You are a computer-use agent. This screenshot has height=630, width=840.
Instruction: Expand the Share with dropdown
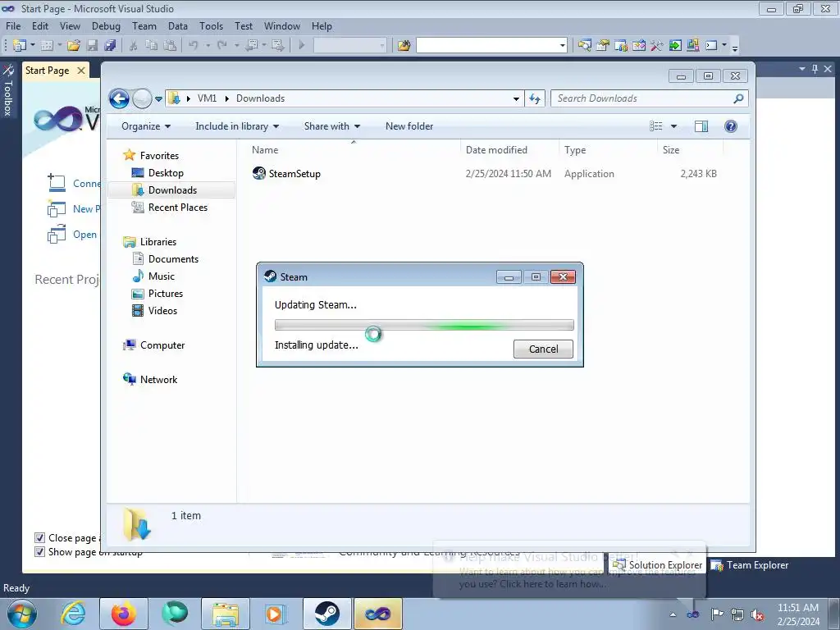332,126
